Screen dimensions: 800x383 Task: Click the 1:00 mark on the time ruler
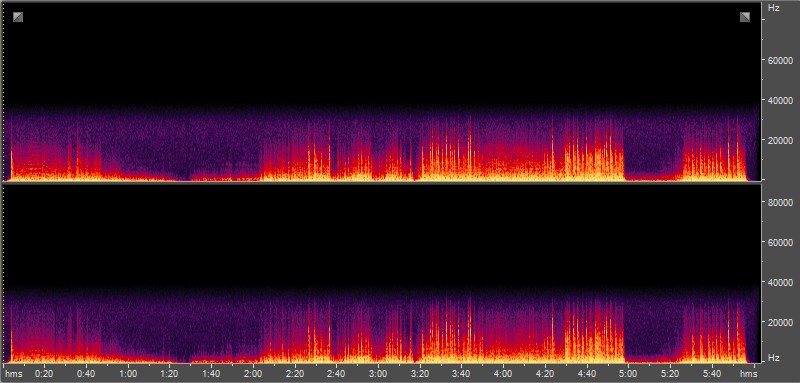pos(128,373)
